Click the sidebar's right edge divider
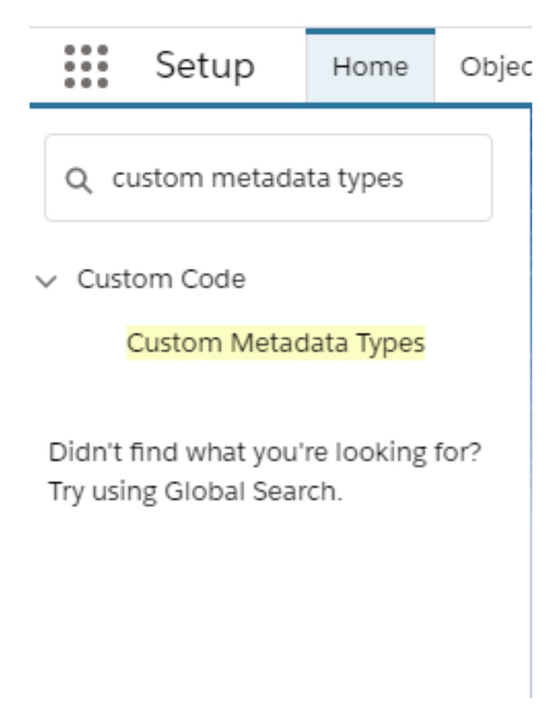This screenshot has width=560, height=728. 530,412
